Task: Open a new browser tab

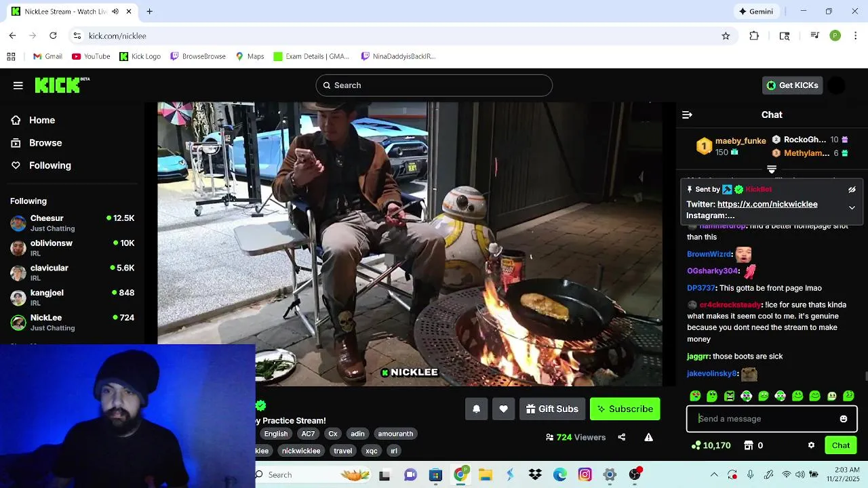Action: click(x=149, y=12)
